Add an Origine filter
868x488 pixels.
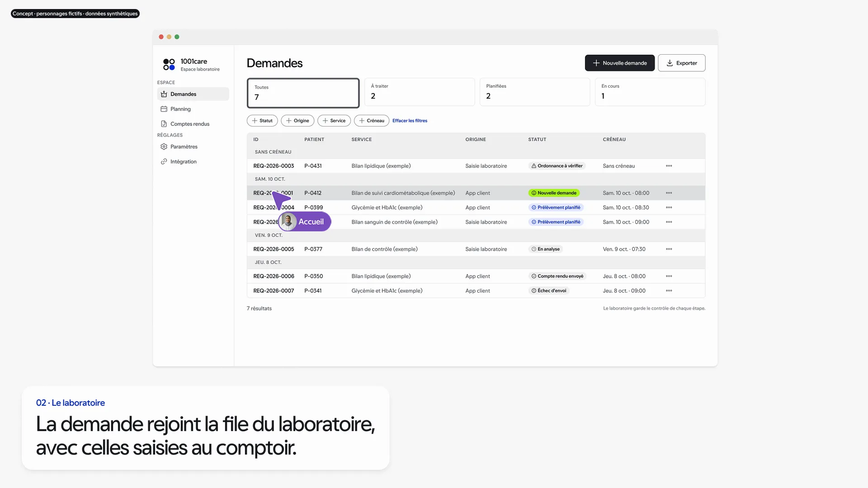pyautogui.click(x=297, y=121)
